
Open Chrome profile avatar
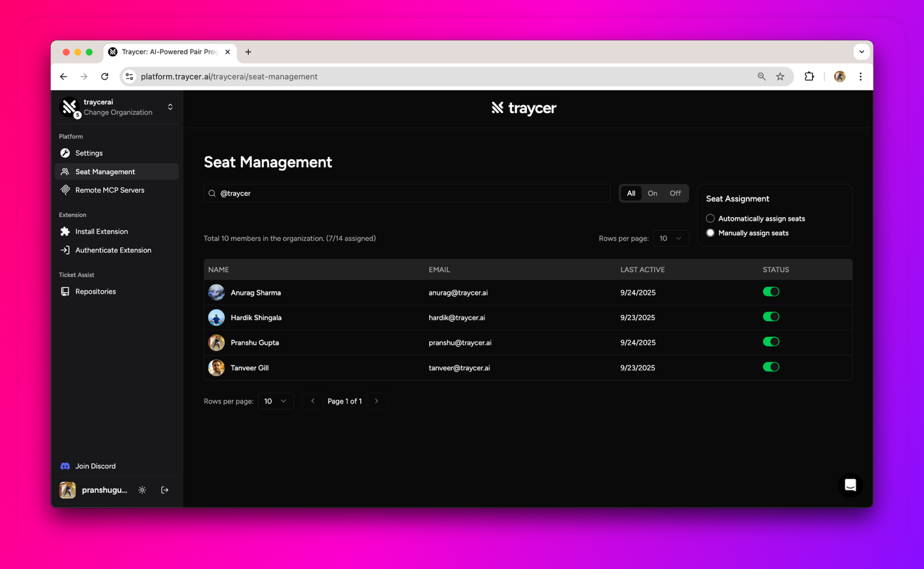[840, 77]
